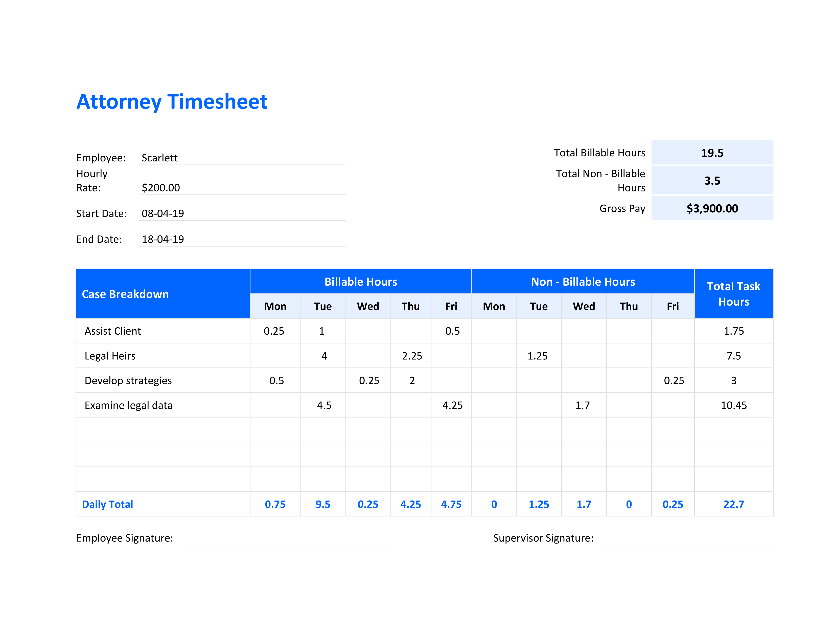Click Develop strategies billable Wednesday cell 0.25

368,380
